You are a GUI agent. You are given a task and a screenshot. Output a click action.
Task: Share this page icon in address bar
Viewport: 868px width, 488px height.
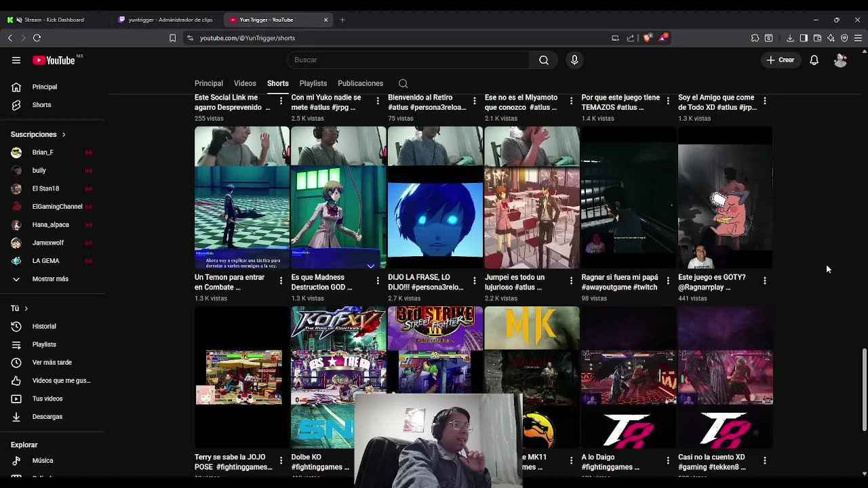pyautogui.click(x=631, y=38)
